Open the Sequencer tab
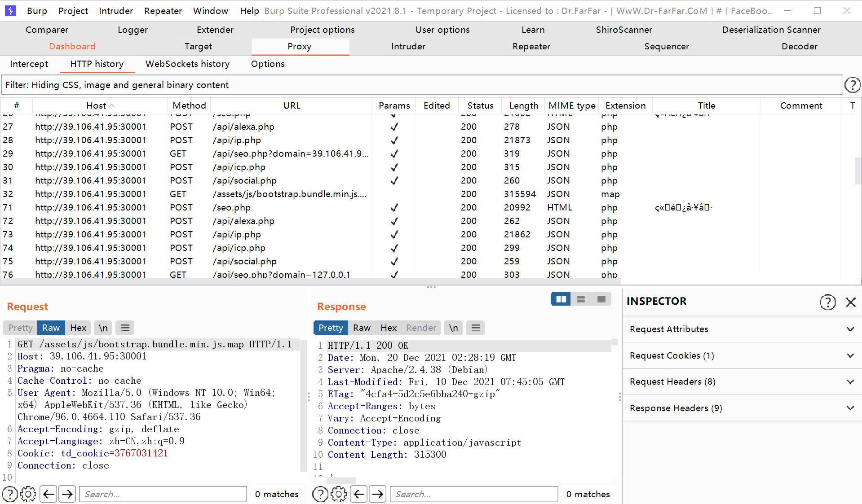Viewport: 862px width, 504px height. tap(667, 46)
